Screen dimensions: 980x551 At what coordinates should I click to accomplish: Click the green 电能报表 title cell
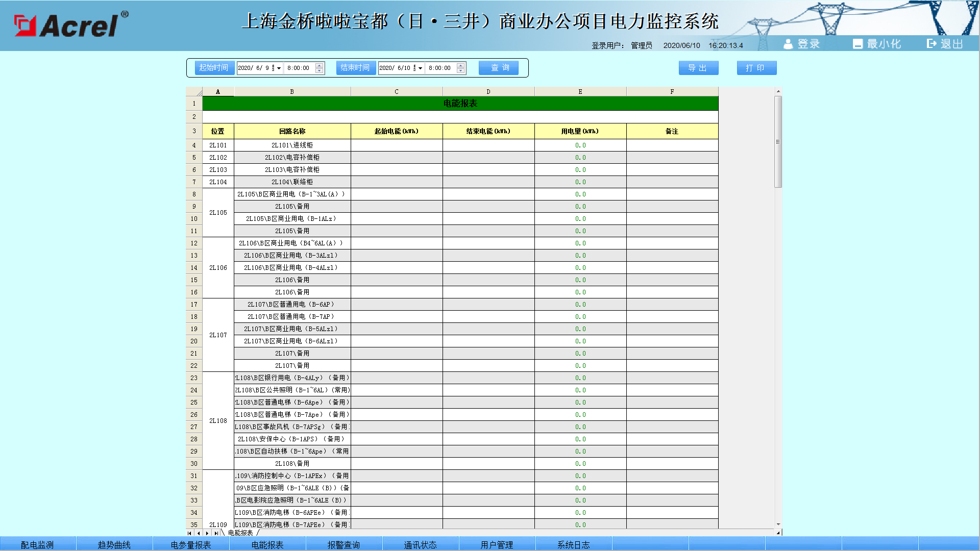460,104
